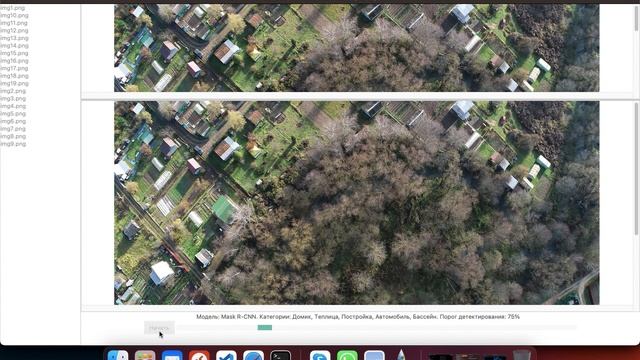This screenshot has height=360, width=640.
Task: Select img13.png in the file list
Action: pos(14,38)
